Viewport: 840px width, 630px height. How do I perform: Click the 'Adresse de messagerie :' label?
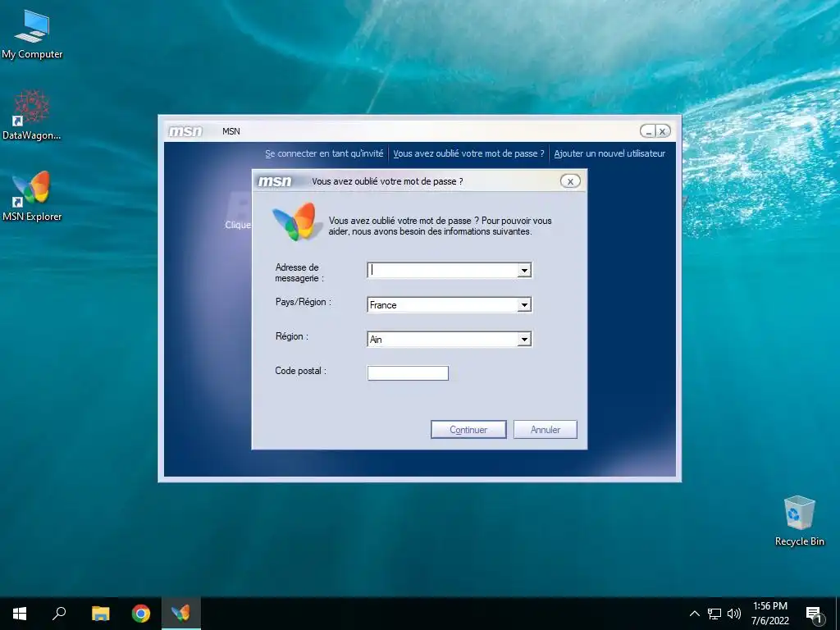[299, 272]
